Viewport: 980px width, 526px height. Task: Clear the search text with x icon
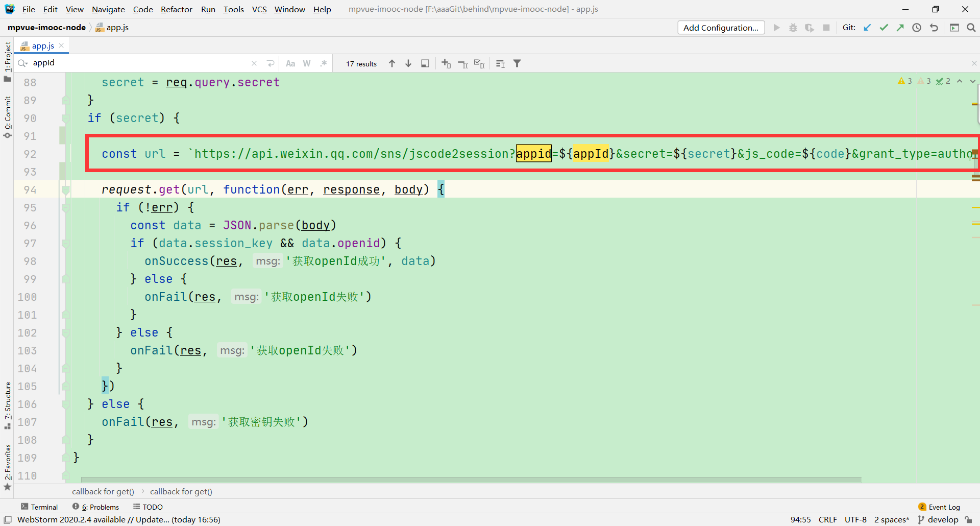(x=254, y=63)
